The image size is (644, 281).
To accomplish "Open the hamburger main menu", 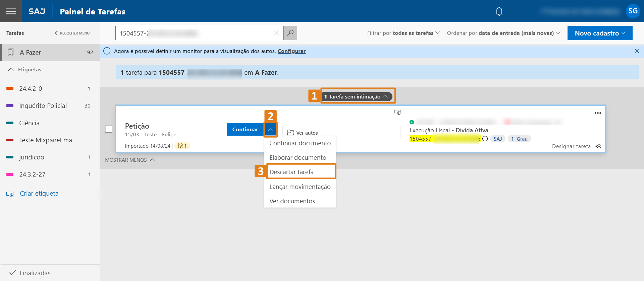I will coord(11,11).
